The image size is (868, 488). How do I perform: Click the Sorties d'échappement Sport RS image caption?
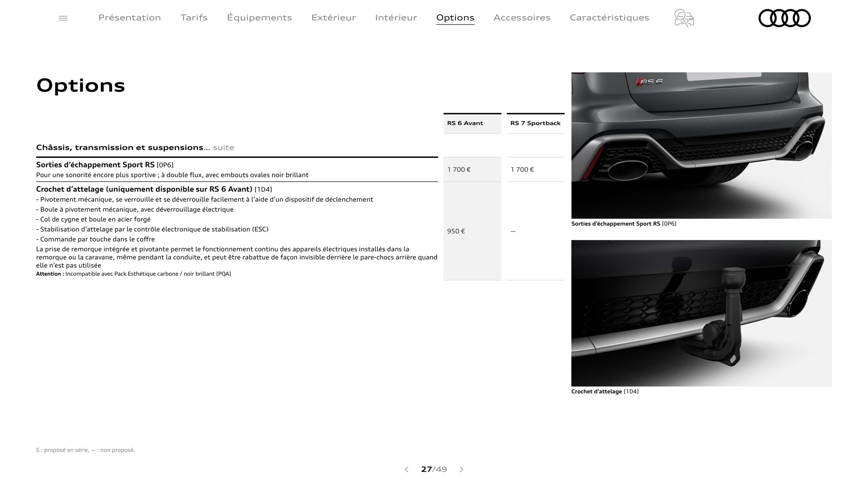pyautogui.click(x=623, y=224)
